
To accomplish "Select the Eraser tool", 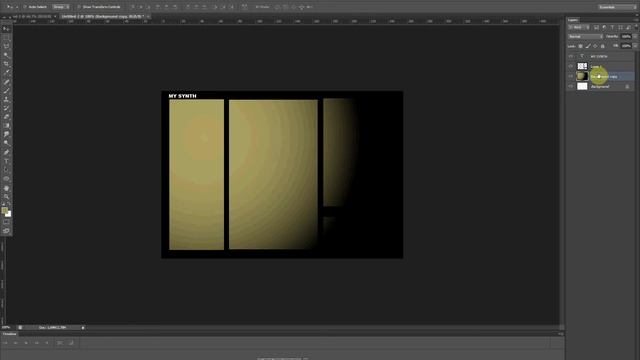I will 6,117.
